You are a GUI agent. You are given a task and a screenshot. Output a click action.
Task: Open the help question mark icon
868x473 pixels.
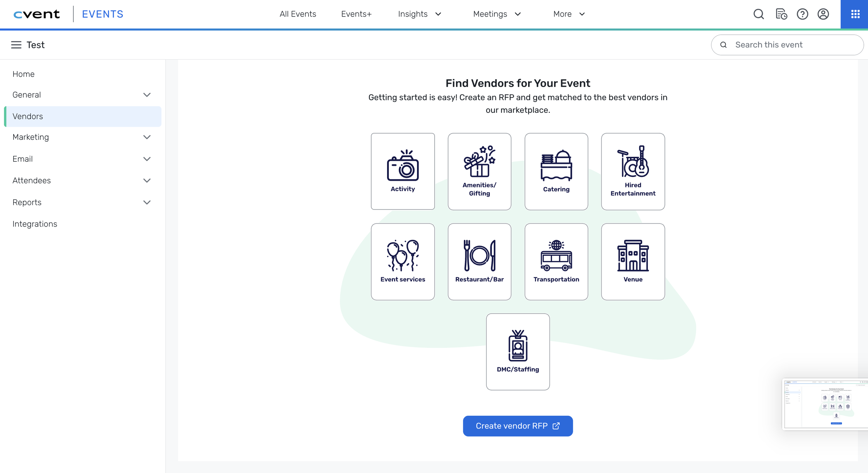[x=802, y=14]
